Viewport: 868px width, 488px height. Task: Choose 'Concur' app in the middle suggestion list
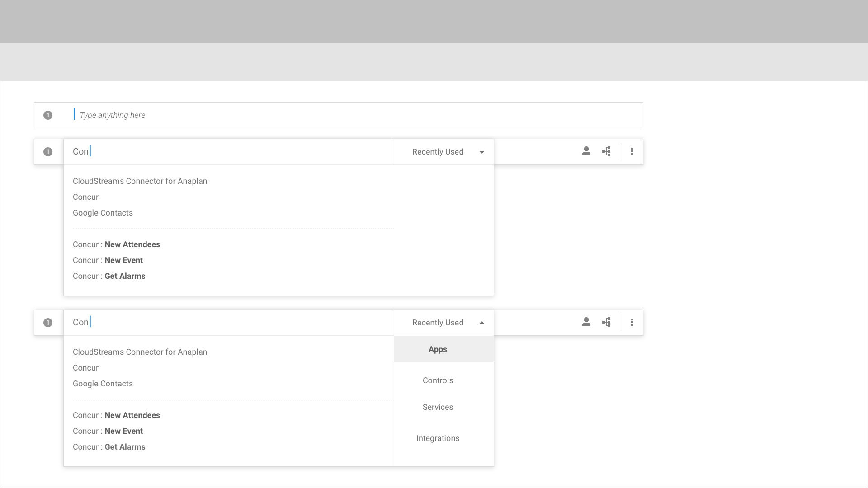(x=86, y=197)
